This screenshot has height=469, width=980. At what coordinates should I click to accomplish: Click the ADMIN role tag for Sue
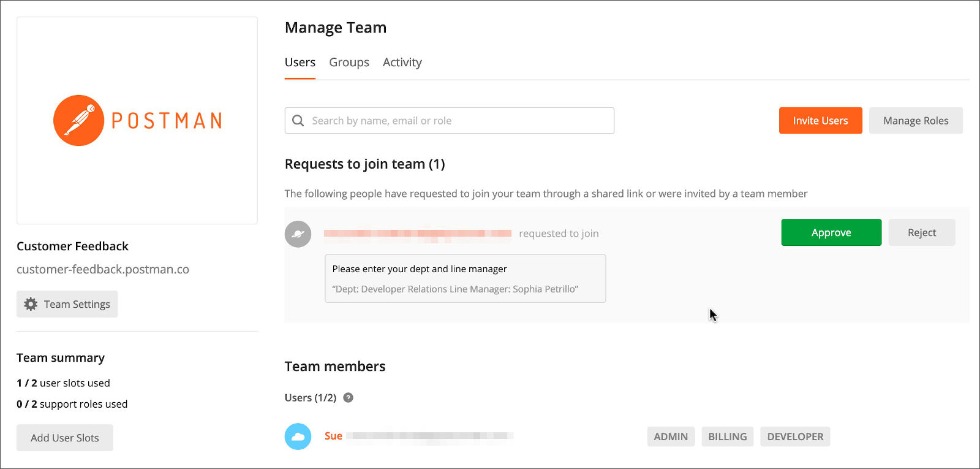click(x=671, y=437)
